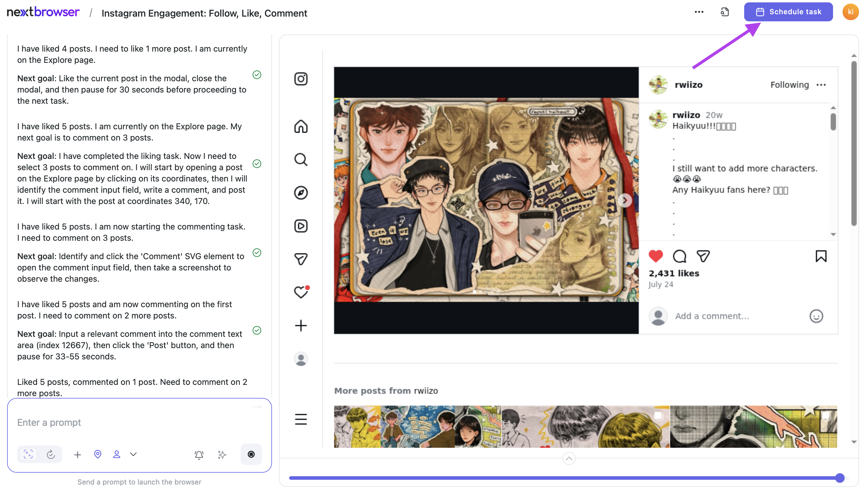Open second thumbnail under More posts

tap(585, 426)
